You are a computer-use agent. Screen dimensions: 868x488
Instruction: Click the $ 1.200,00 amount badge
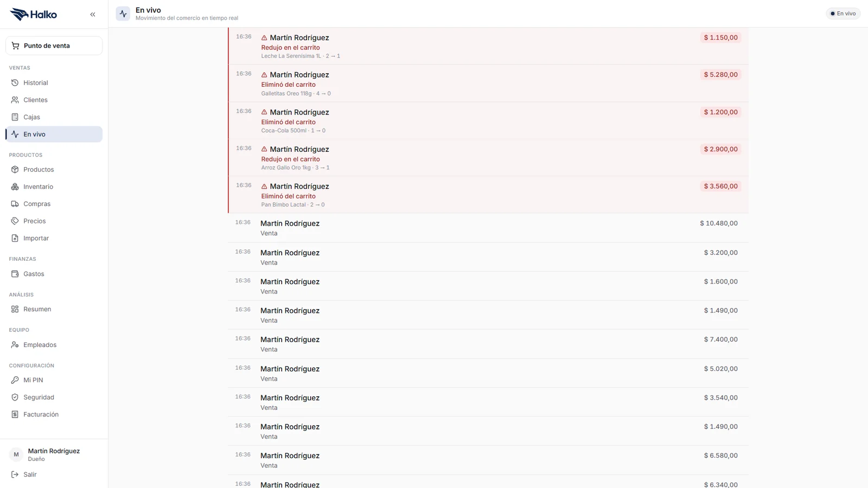coord(720,112)
